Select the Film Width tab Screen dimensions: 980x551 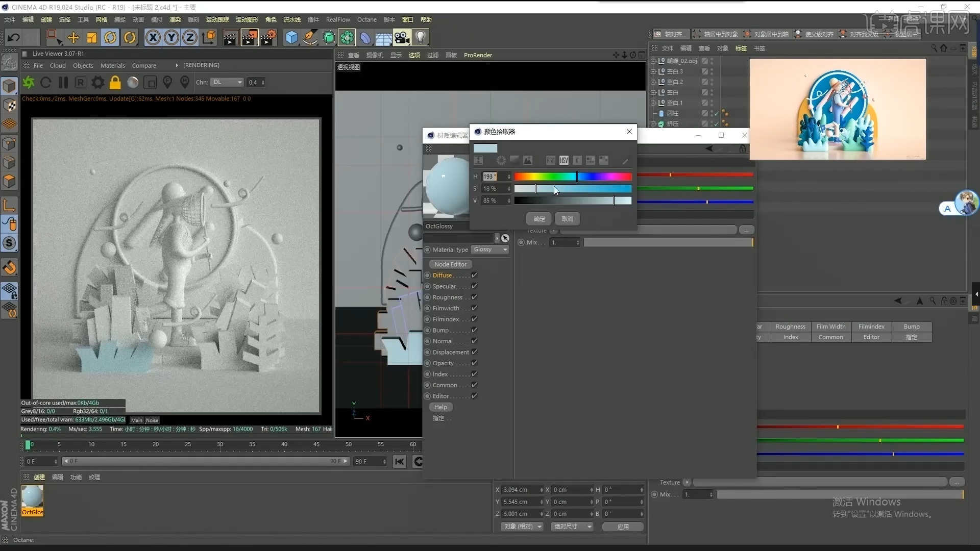coord(831,327)
